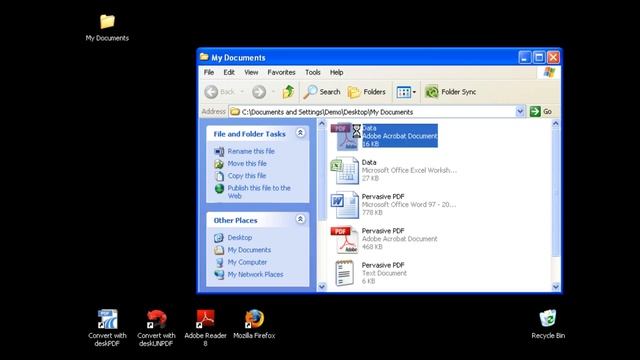Click the Desktop icon in Other Places
Screen dimensions: 640x360
pyautogui.click(x=219, y=238)
